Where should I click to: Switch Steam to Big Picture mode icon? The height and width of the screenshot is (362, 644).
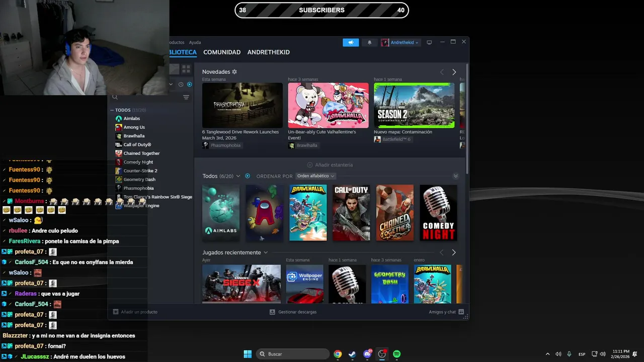coord(429,43)
